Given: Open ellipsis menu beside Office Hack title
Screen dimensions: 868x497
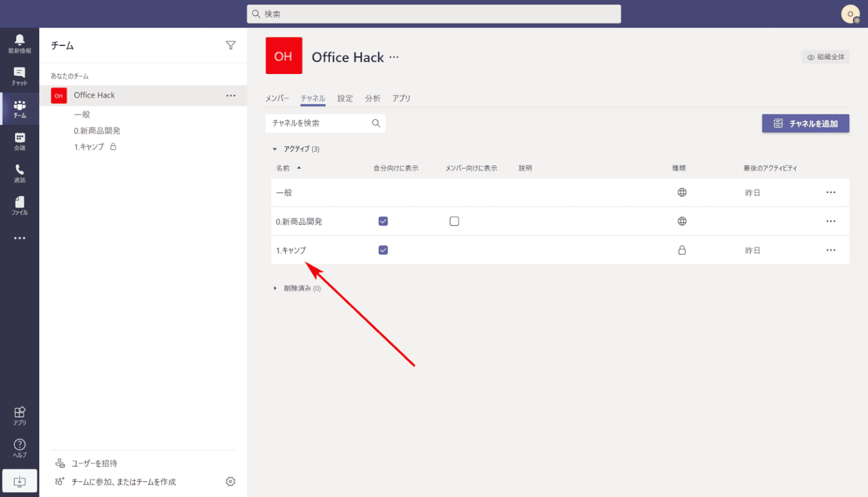Looking at the screenshot, I should (394, 57).
